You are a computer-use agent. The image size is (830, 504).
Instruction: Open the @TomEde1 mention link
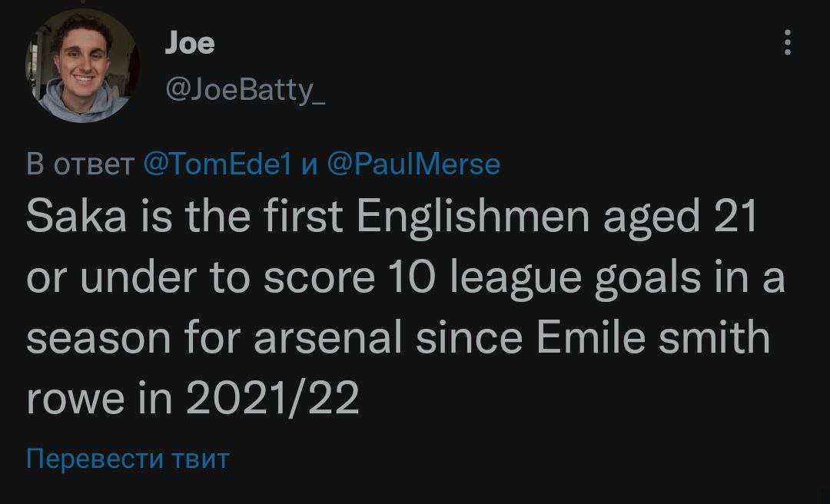[217, 164]
